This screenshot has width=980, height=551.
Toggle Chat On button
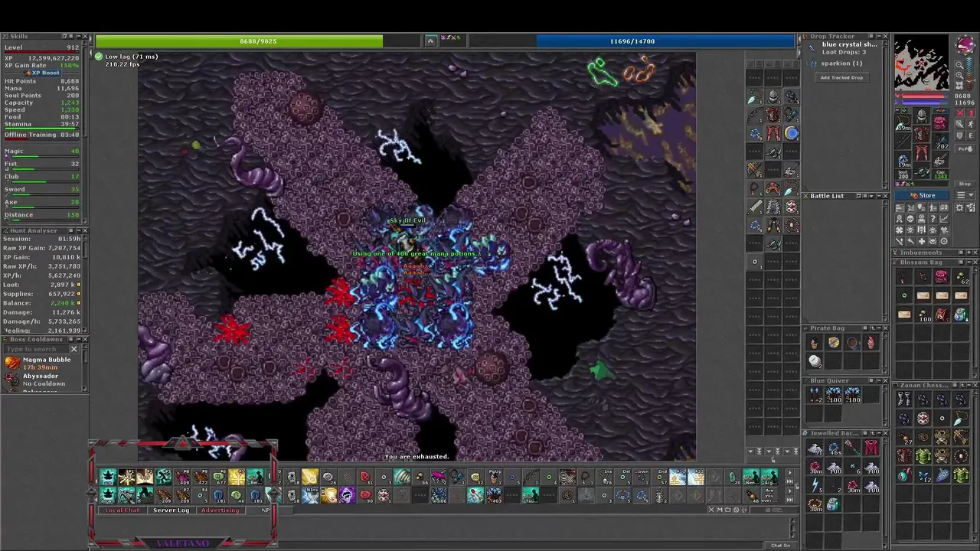[780, 545]
